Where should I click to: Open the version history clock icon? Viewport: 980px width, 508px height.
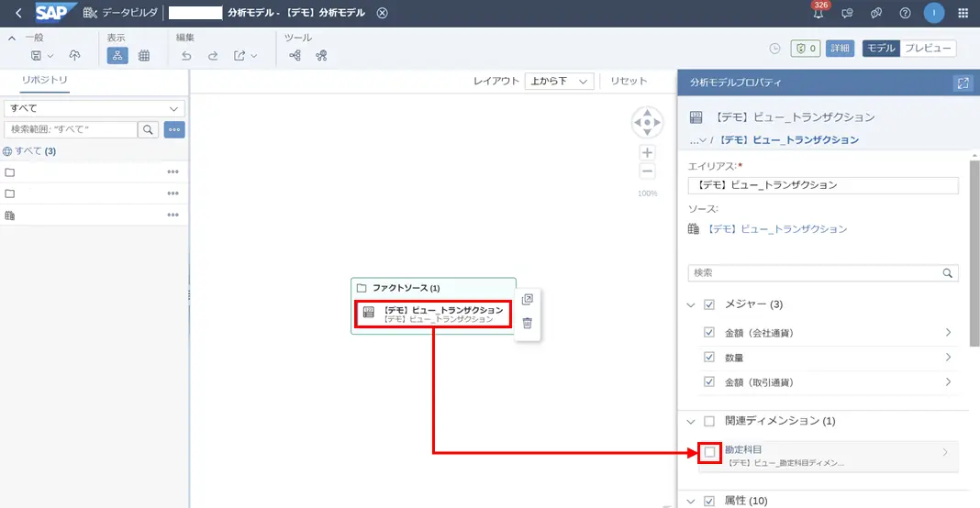(775, 48)
